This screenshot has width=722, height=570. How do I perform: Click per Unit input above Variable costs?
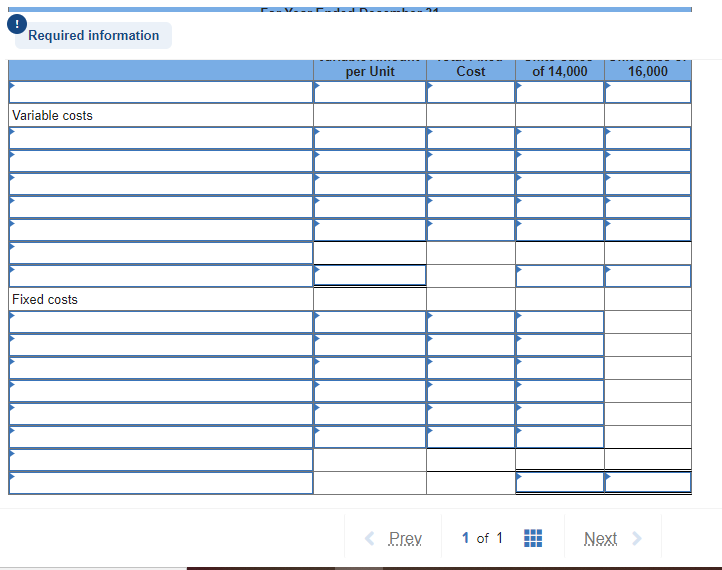point(370,92)
